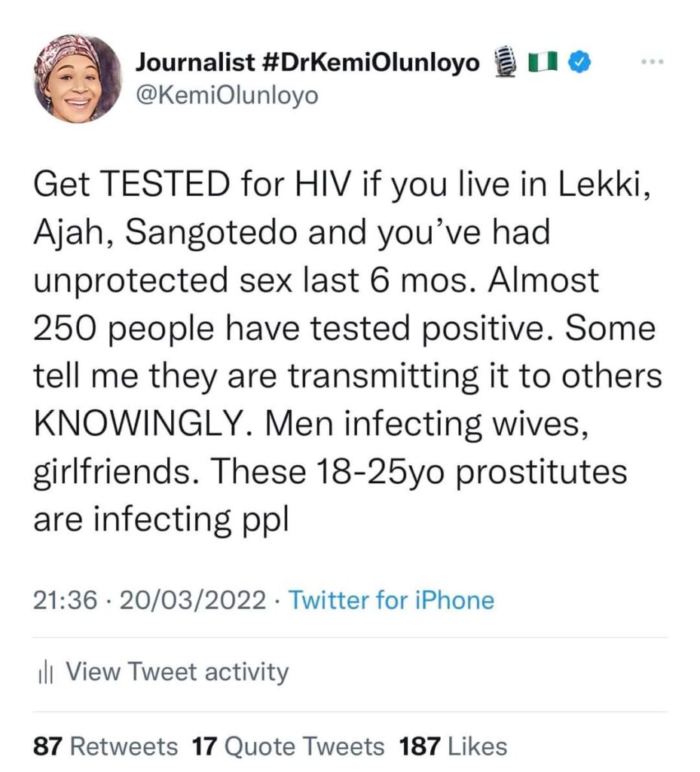The image size is (700, 772).
Task: Click the microphone emoji in name
Action: [505, 62]
